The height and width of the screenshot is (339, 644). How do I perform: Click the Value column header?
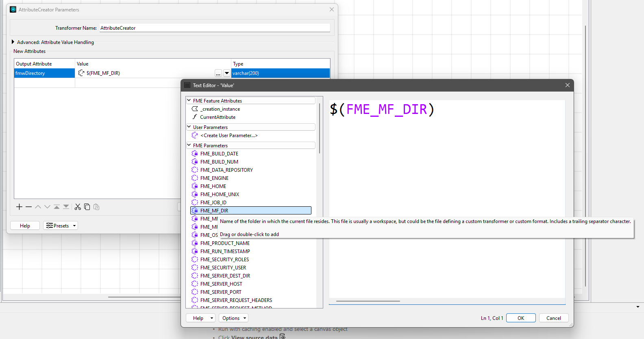tap(153, 63)
